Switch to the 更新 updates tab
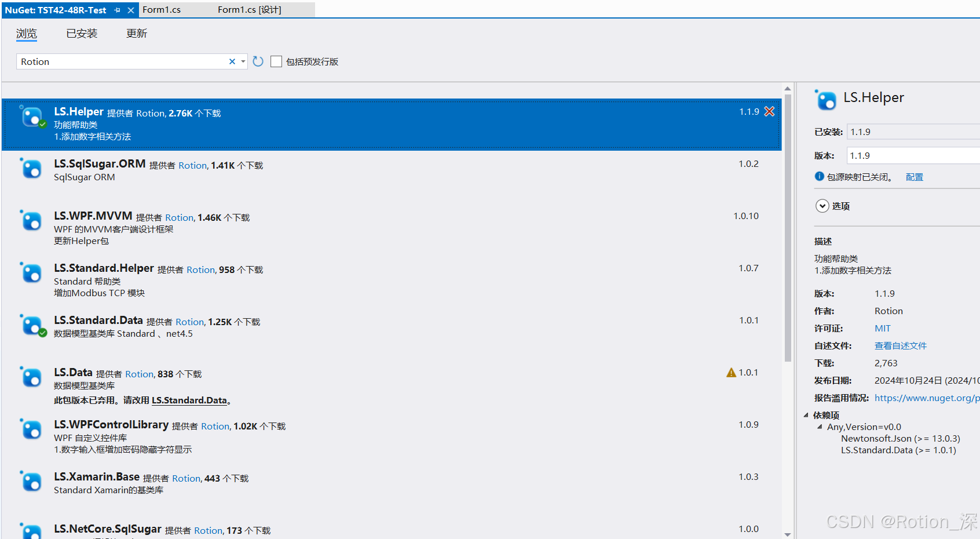 [137, 34]
